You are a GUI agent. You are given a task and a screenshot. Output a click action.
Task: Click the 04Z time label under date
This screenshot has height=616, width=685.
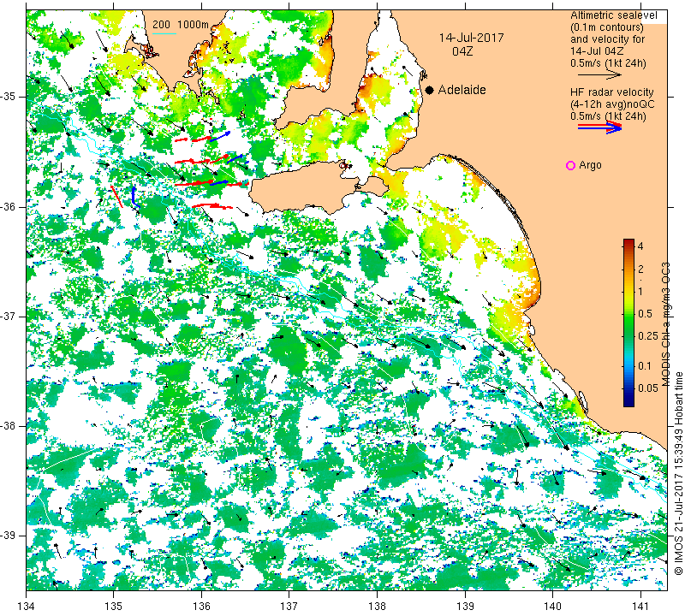pos(462,51)
